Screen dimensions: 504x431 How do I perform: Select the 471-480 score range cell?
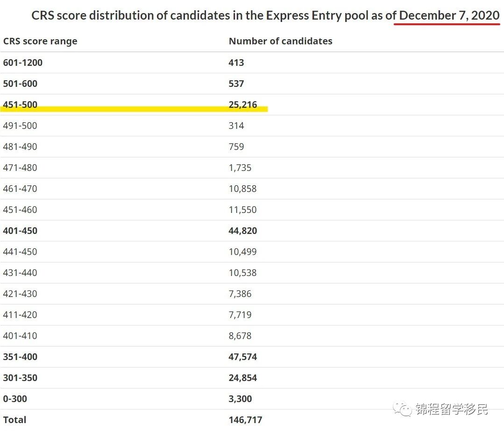pyautogui.click(x=20, y=168)
